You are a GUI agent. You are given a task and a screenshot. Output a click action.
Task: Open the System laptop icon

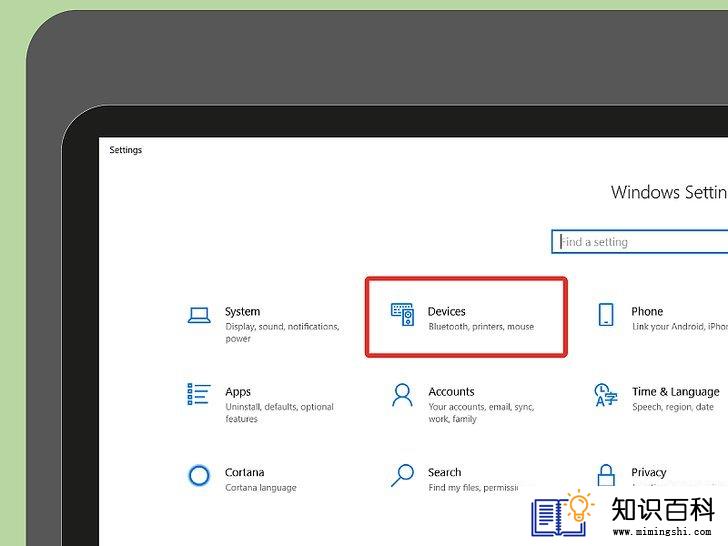199,315
